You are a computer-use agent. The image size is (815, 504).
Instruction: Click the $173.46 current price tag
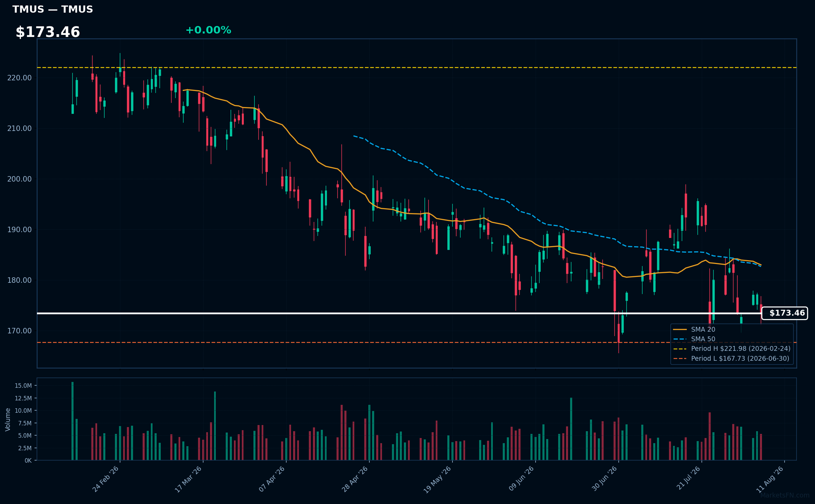click(785, 313)
